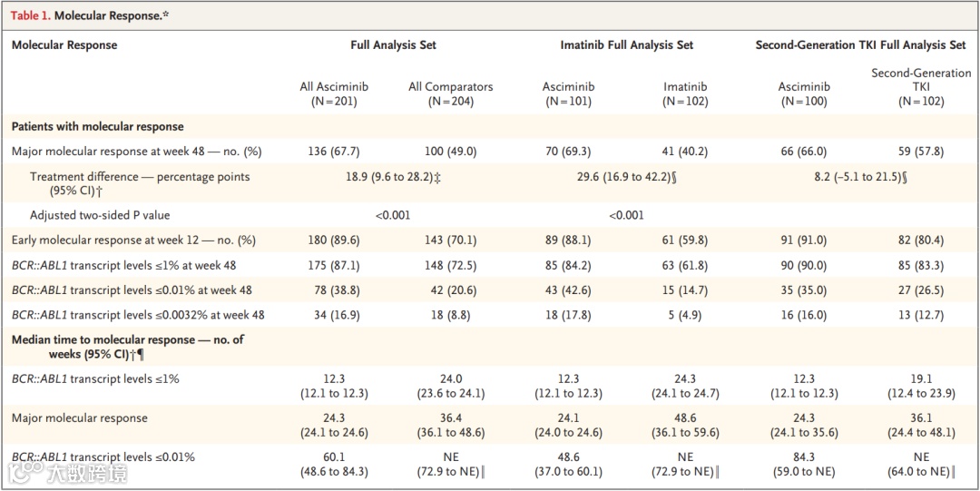
Task: Click the "Early molecular response at week 12" label
Action: (133, 241)
